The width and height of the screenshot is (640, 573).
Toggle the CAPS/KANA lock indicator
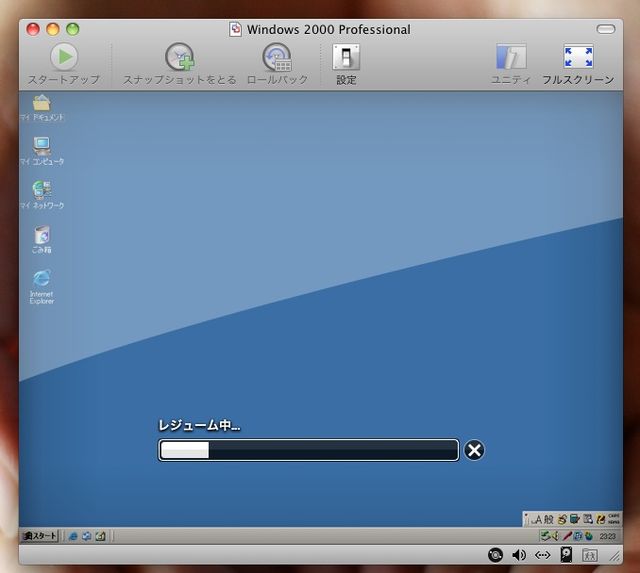point(613,519)
